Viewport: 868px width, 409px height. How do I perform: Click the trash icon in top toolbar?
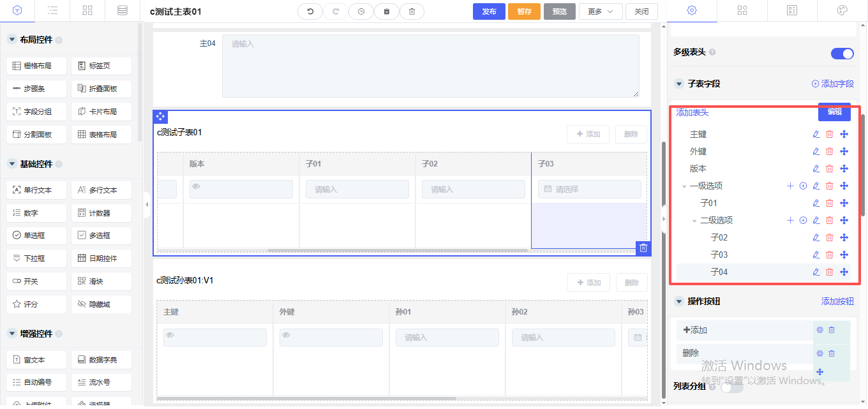point(412,11)
